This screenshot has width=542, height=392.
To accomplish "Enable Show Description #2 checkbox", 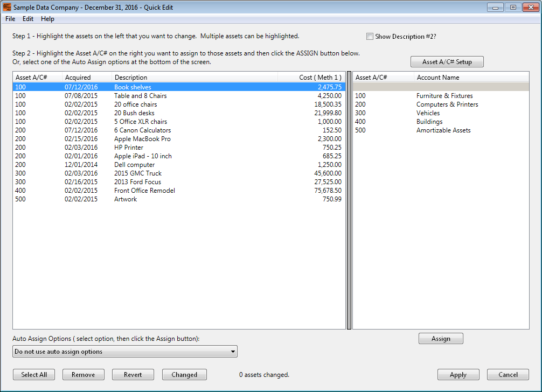I will (370, 37).
